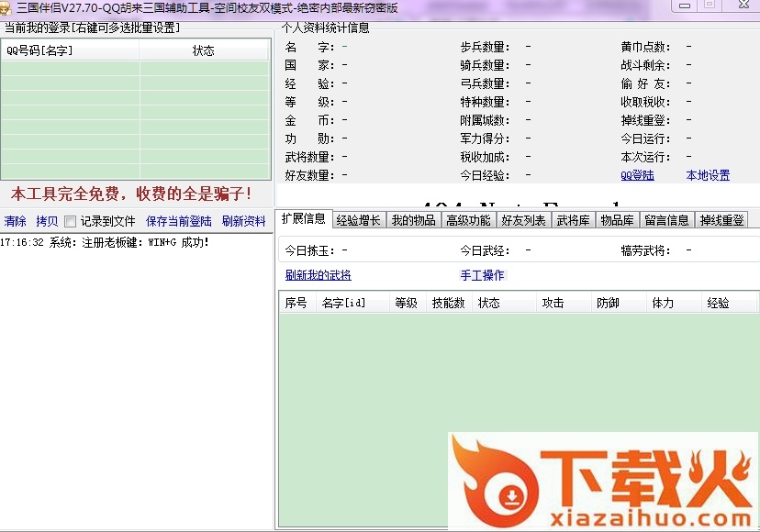Click red notice 本工具完全免费 text

tap(131, 194)
